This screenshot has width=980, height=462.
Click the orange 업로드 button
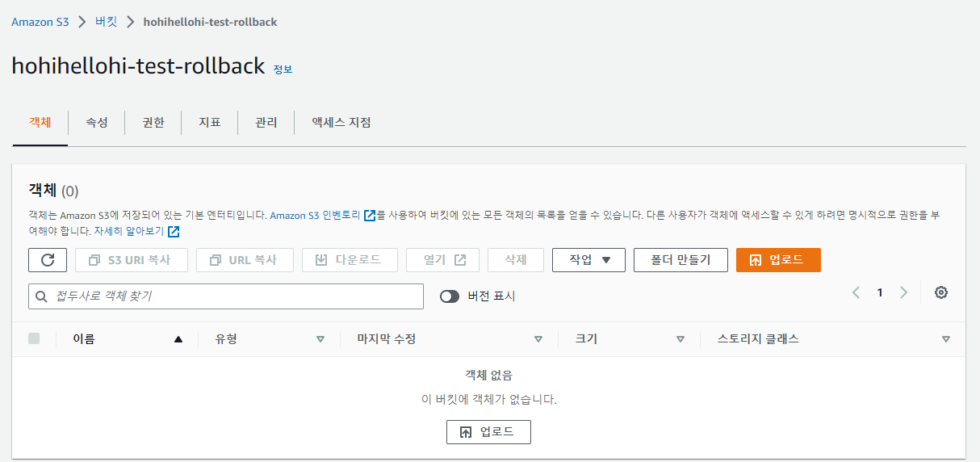pyautogui.click(x=778, y=260)
